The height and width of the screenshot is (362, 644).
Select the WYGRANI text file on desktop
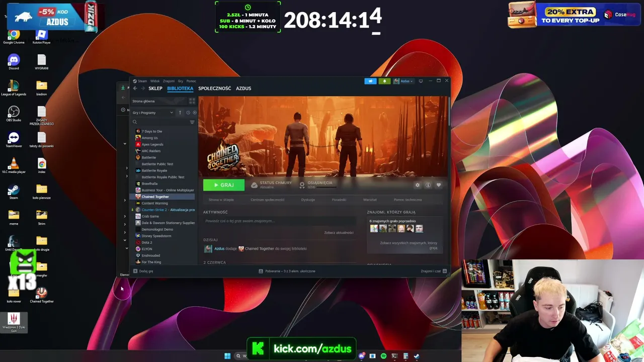41,62
